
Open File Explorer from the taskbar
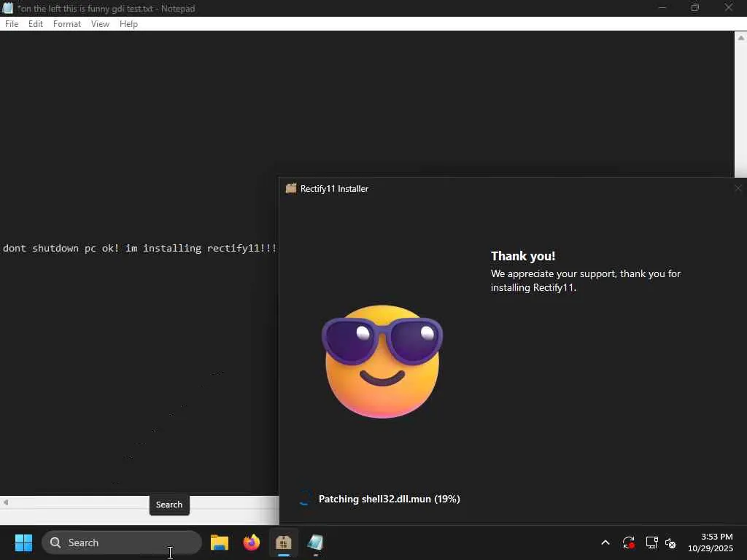pyautogui.click(x=220, y=542)
